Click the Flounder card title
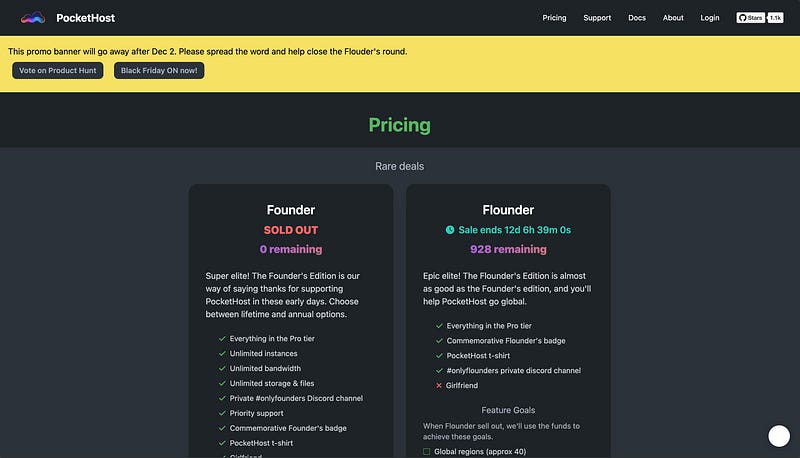This screenshot has width=800, height=458. click(x=508, y=210)
